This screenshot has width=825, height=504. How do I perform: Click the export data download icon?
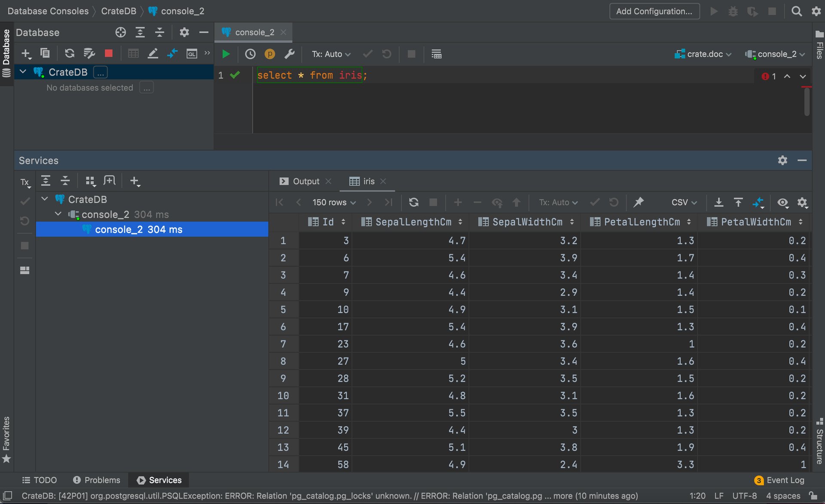[718, 202]
